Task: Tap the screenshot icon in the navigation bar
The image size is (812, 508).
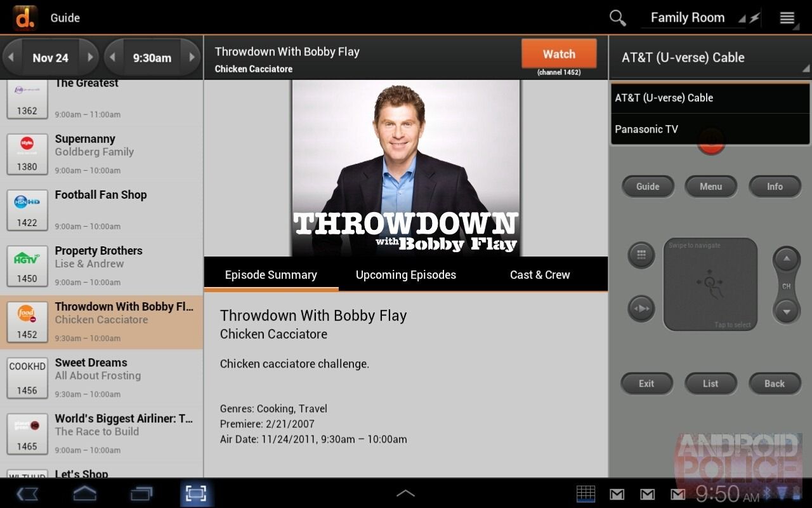Action: click(195, 493)
